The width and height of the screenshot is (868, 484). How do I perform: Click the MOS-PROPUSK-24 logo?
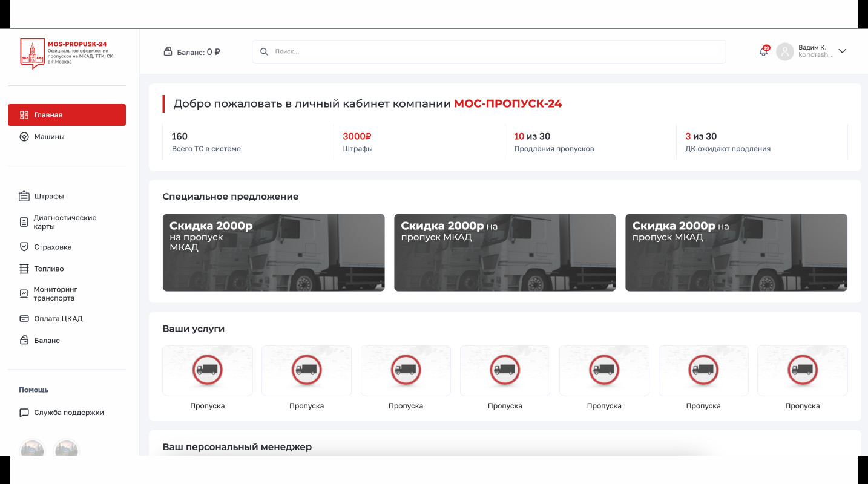coord(67,53)
